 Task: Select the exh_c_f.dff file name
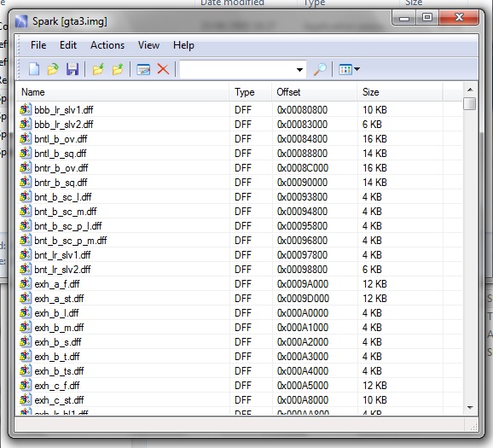coord(57,386)
